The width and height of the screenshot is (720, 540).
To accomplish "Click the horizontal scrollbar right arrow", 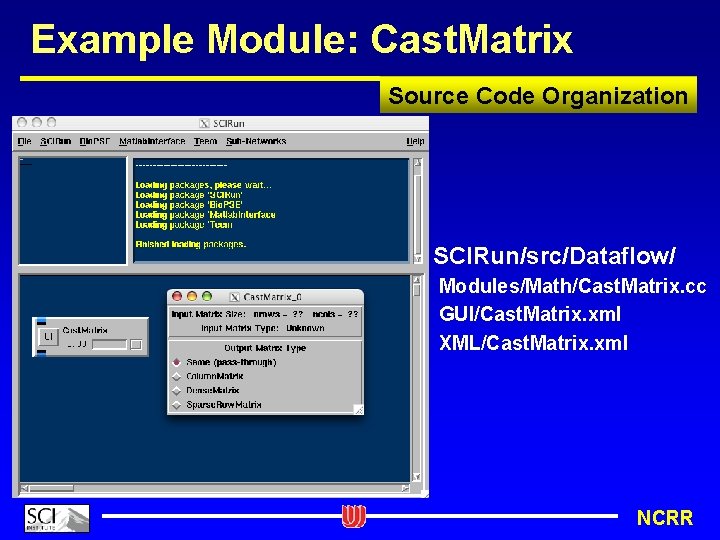I will point(405,489).
